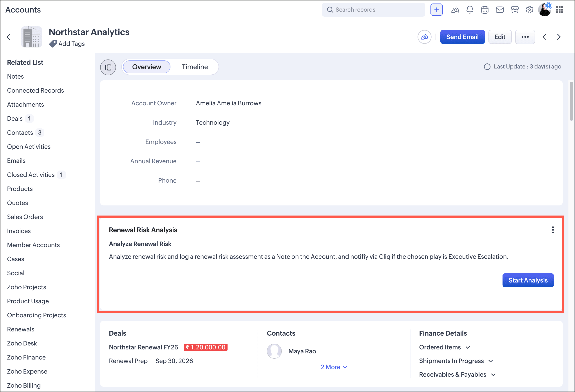Click the Zia icon beside Send Email
The image size is (575, 392).
425,37
